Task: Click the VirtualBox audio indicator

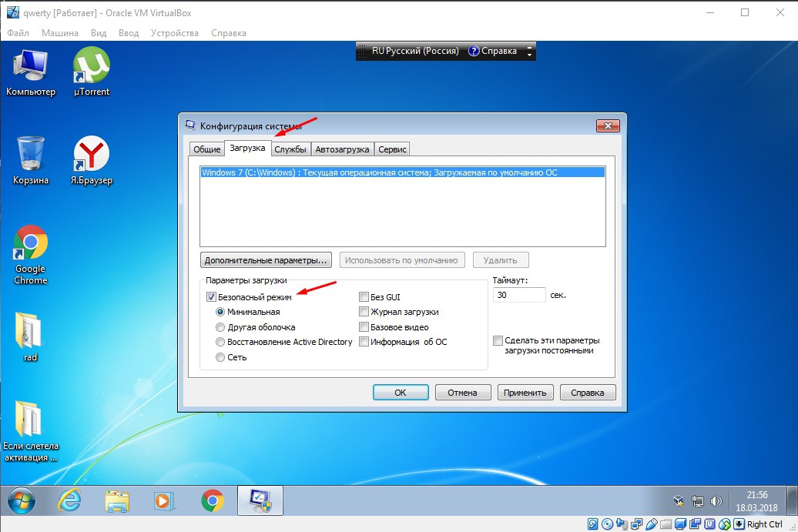Action: [x=622, y=524]
